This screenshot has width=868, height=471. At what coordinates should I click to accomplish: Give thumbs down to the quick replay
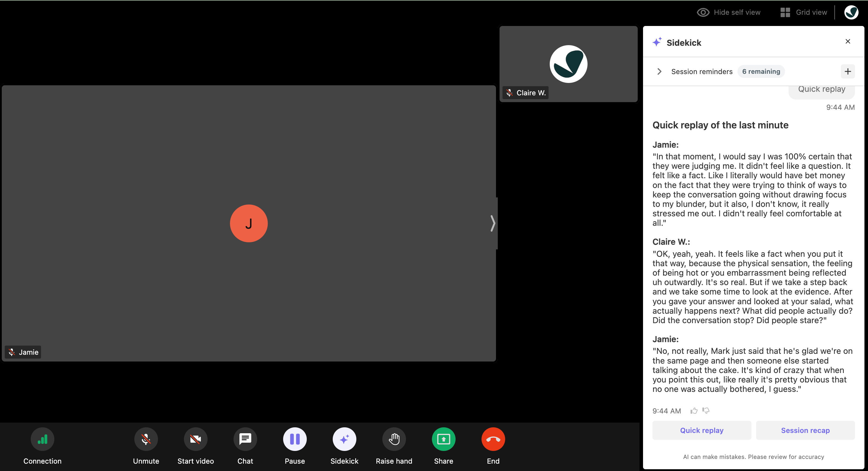(706, 411)
